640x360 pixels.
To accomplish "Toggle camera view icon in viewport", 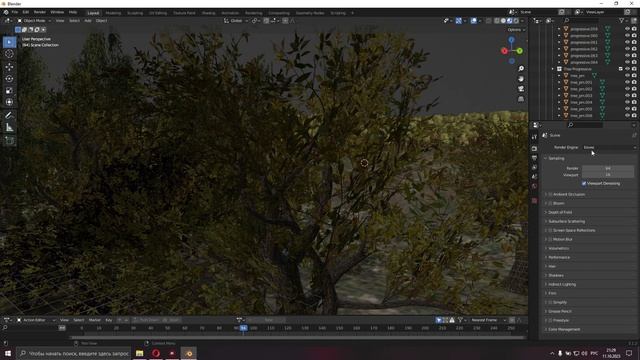I will coord(521,89).
